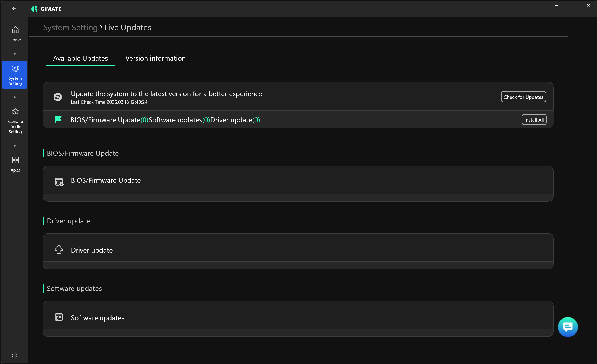This screenshot has width=597, height=364.
Task: Click the GiMATE logo
Action: (x=46, y=9)
